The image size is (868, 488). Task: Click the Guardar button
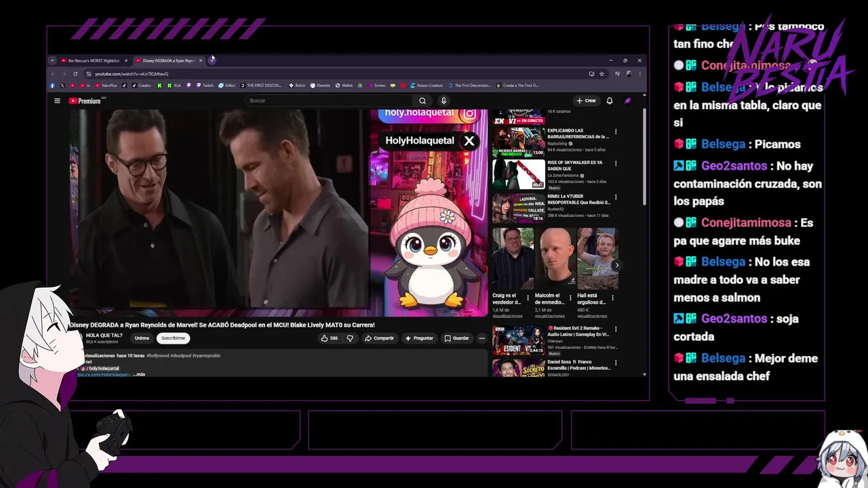[456, 338]
